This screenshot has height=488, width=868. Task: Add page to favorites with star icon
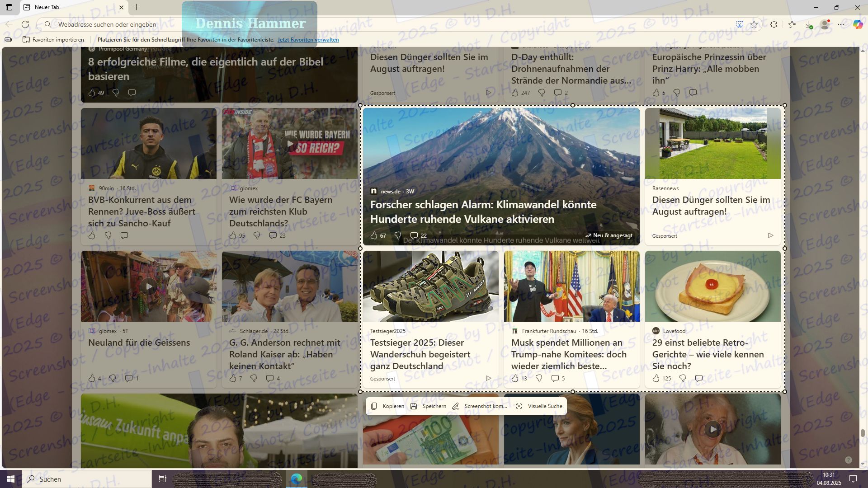pos(754,24)
